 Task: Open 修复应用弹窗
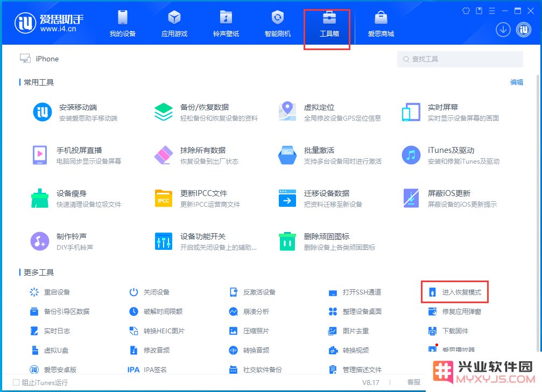455,311
